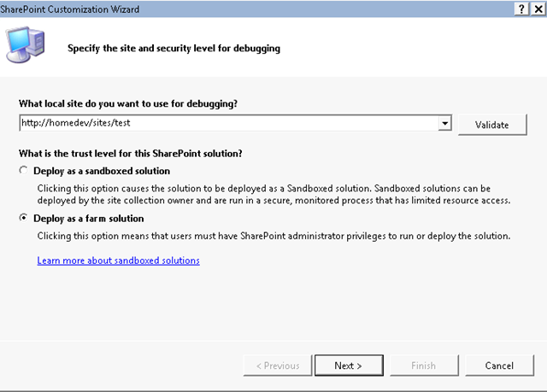Click the 'What local site' question label
Screen dimensions: 547x392
click(128, 104)
